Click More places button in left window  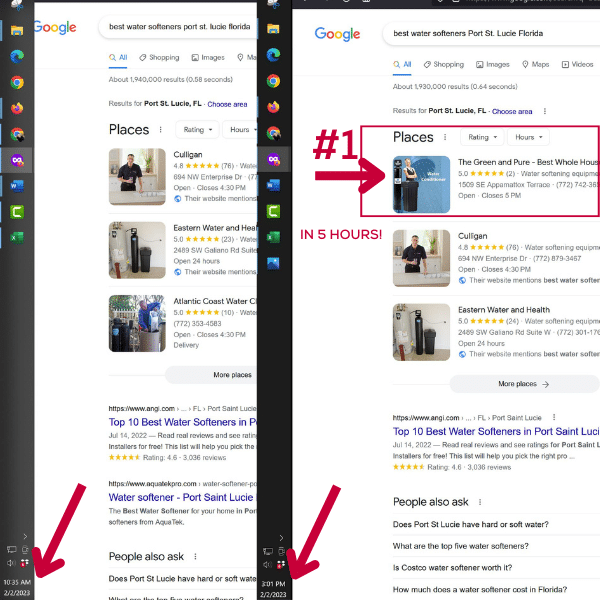tap(211, 375)
